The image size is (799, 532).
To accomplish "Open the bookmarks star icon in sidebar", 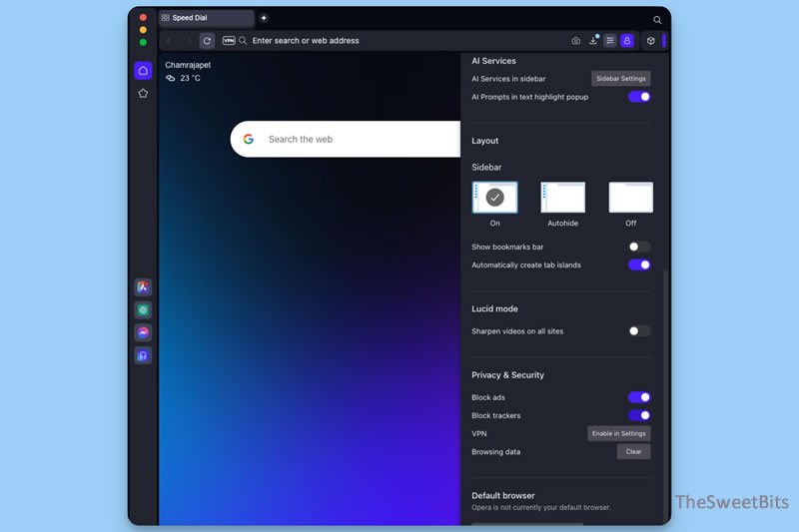I will 143,93.
